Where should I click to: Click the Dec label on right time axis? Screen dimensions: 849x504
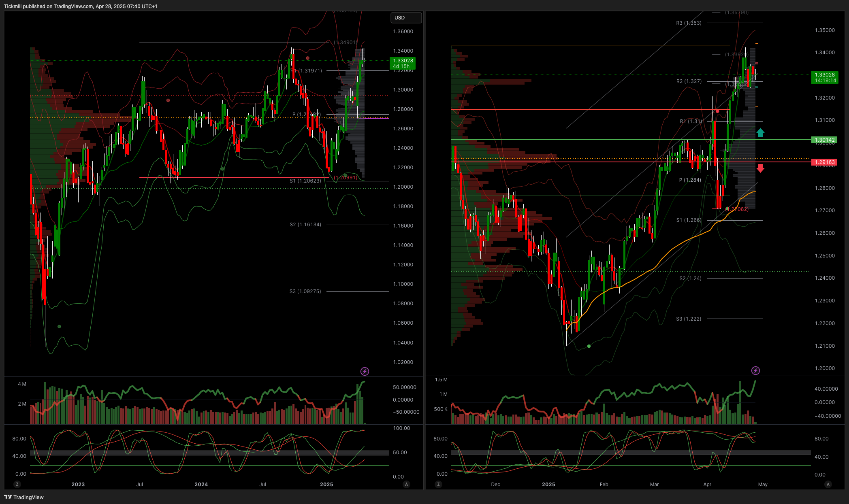click(x=495, y=484)
